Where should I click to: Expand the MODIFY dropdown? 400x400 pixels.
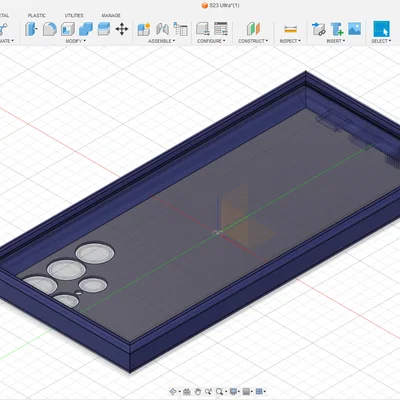tap(76, 41)
